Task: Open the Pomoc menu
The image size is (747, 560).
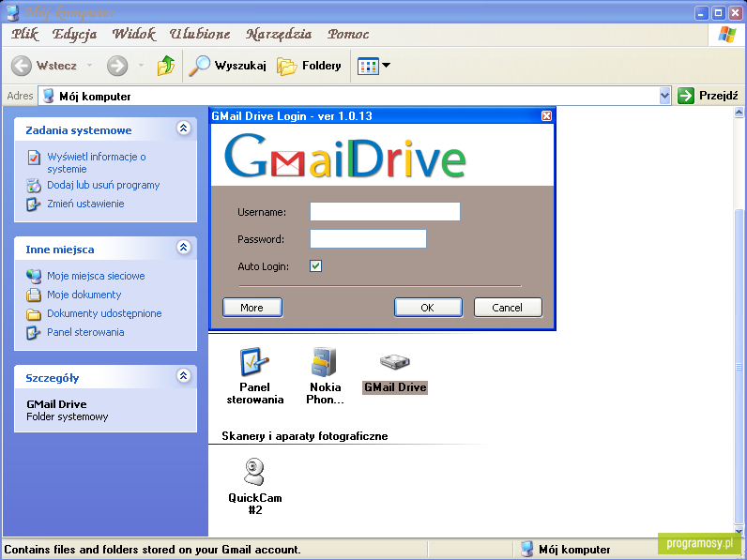Action: (348, 34)
